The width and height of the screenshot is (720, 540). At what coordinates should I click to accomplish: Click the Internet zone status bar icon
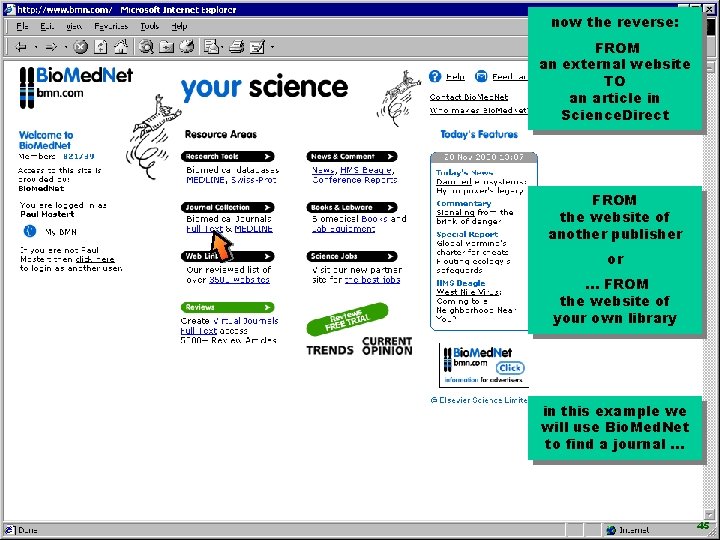(x=611, y=530)
